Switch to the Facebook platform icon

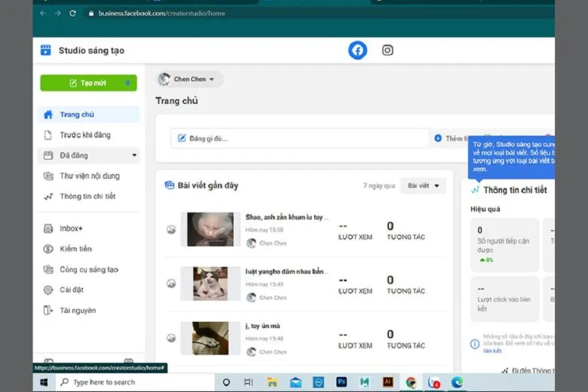(357, 51)
